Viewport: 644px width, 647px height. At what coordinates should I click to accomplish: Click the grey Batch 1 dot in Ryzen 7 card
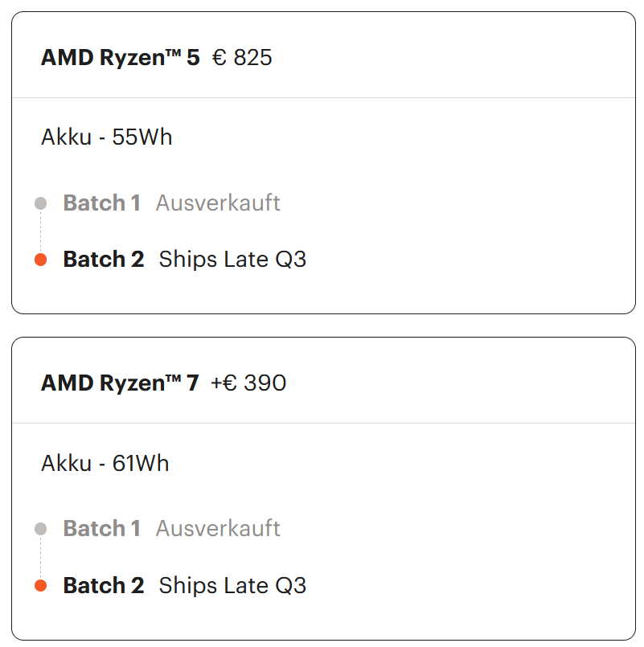tap(41, 529)
